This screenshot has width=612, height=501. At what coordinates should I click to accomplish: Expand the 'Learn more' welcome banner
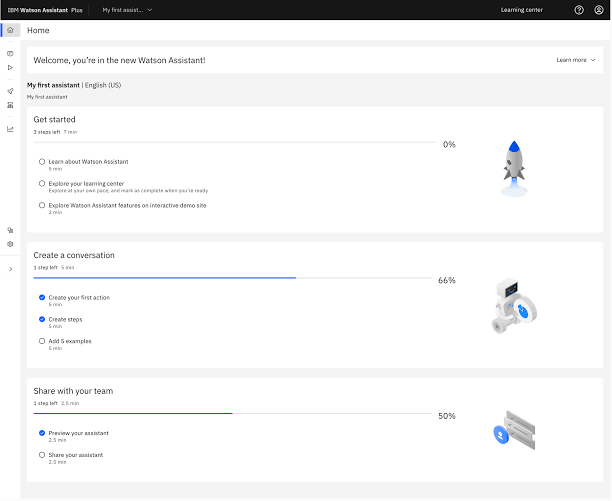[x=575, y=60]
